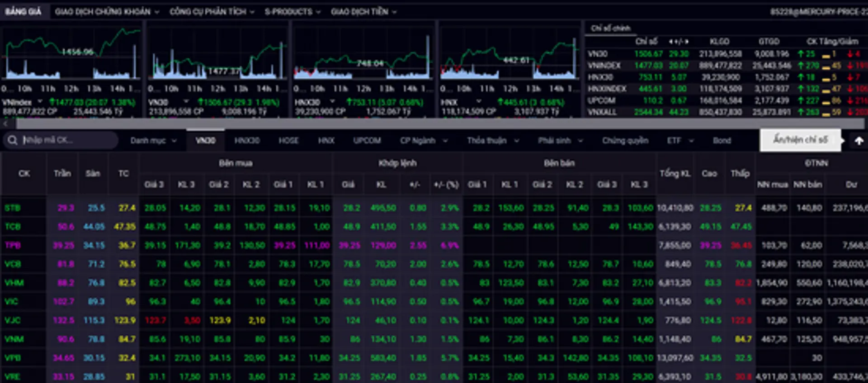The width and height of the screenshot is (868, 383).
Task: Select the 'Chỉ số chính' panel tab
Action: tap(610, 28)
